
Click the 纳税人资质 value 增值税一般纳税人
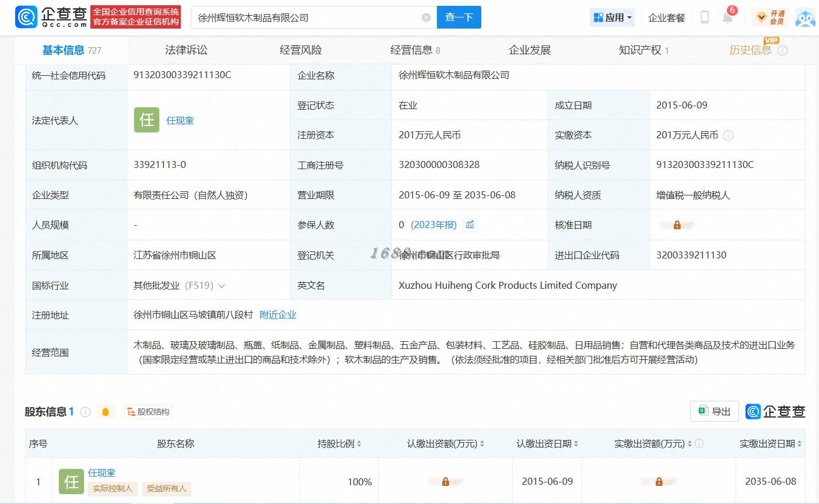(x=693, y=195)
